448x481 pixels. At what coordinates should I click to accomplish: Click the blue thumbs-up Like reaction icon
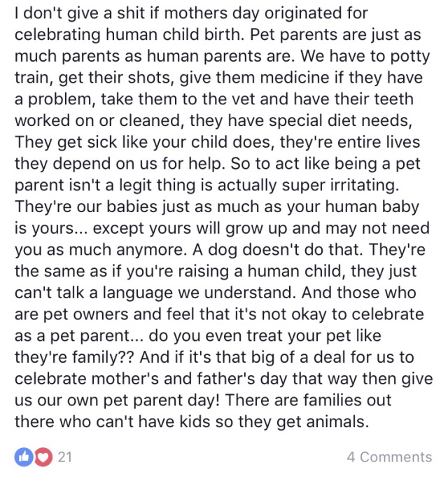24,457
